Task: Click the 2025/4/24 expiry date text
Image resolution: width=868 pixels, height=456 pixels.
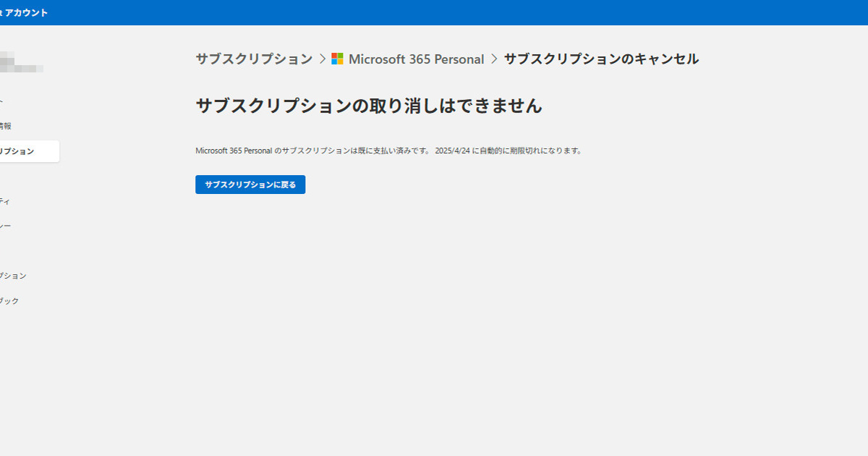Action: [453, 151]
